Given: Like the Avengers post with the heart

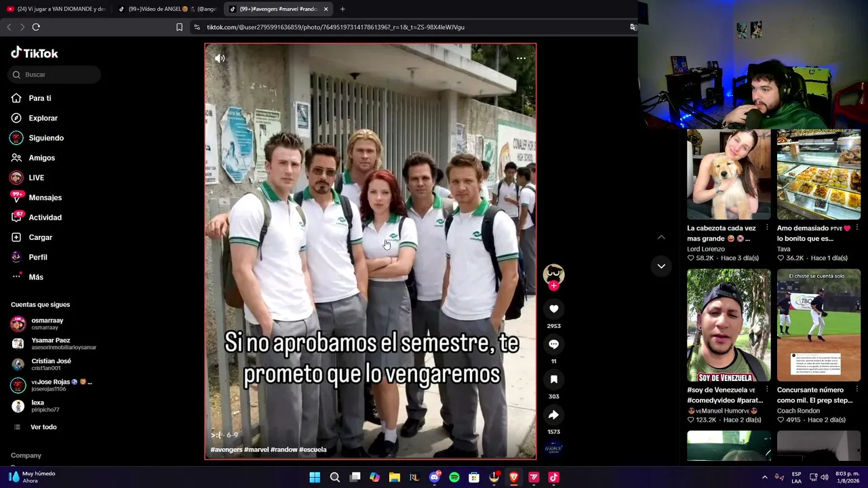Looking at the screenshot, I should click(x=553, y=309).
